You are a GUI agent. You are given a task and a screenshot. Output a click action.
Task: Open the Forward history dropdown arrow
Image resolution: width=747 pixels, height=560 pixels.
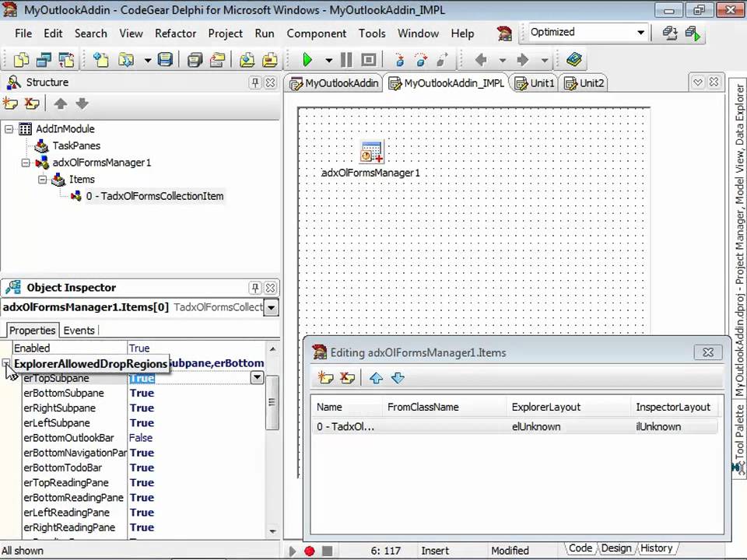point(544,61)
